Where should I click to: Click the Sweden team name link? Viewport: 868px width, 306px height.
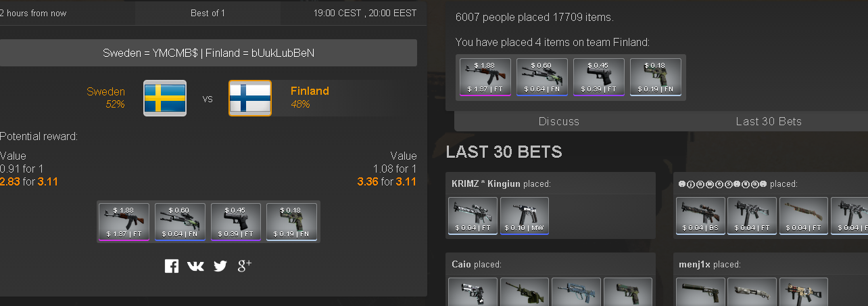click(x=106, y=91)
